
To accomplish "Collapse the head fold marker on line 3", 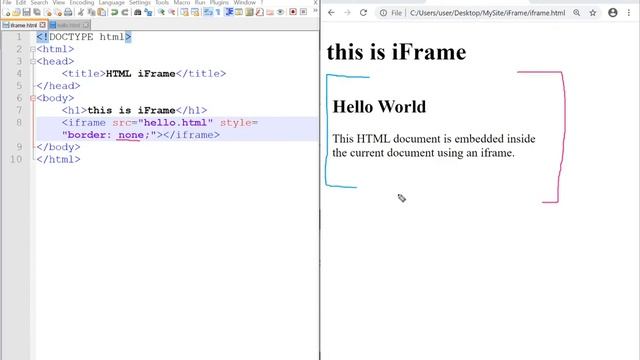I will pyautogui.click(x=33, y=62).
